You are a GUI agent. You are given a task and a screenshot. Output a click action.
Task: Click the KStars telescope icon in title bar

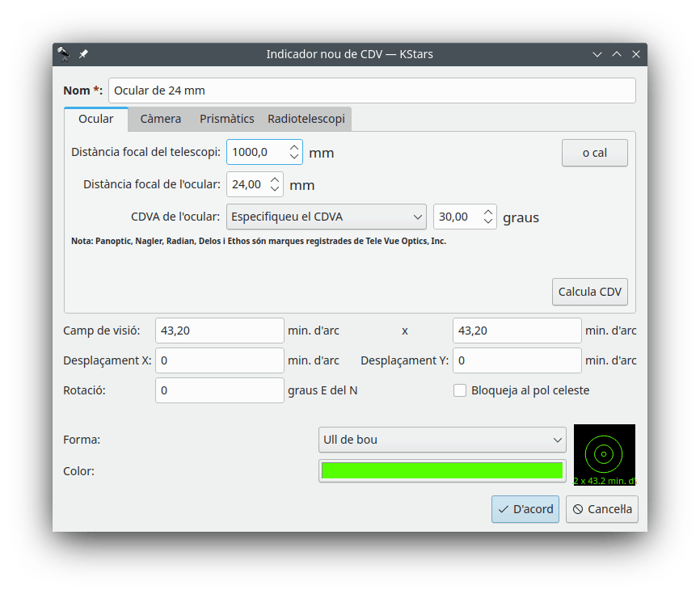(64, 54)
